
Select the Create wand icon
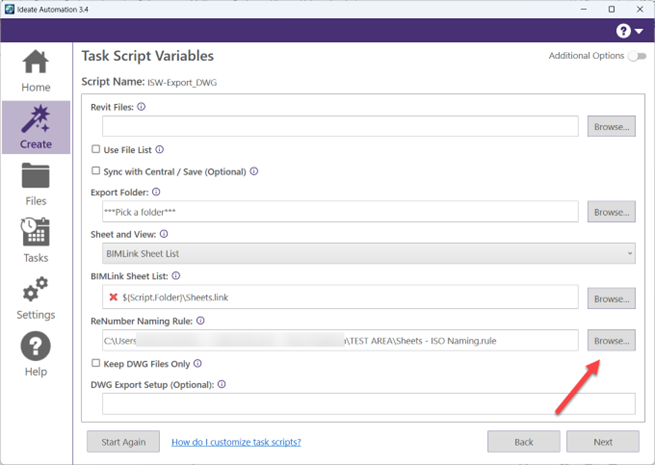[35, 127]
